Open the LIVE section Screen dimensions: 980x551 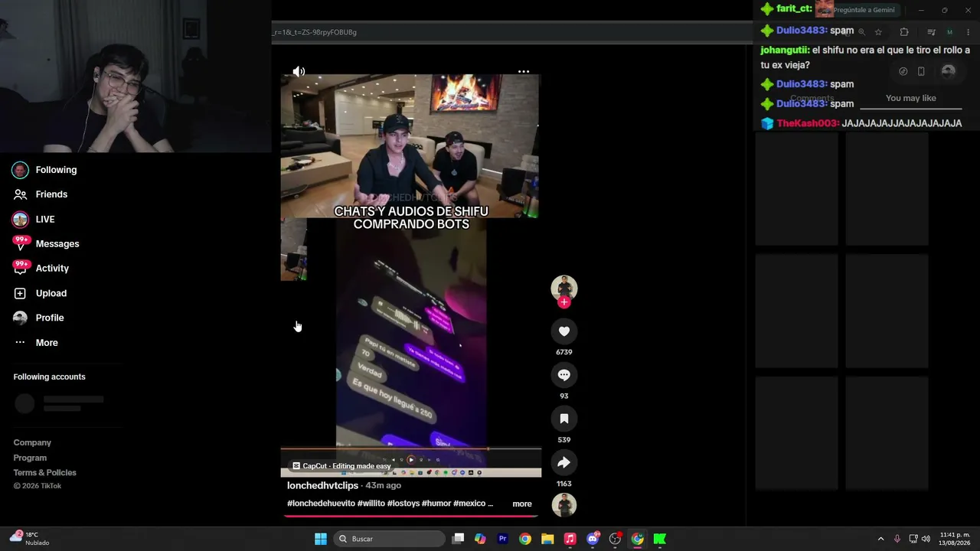pyautogui.click(x=45, y=220)
